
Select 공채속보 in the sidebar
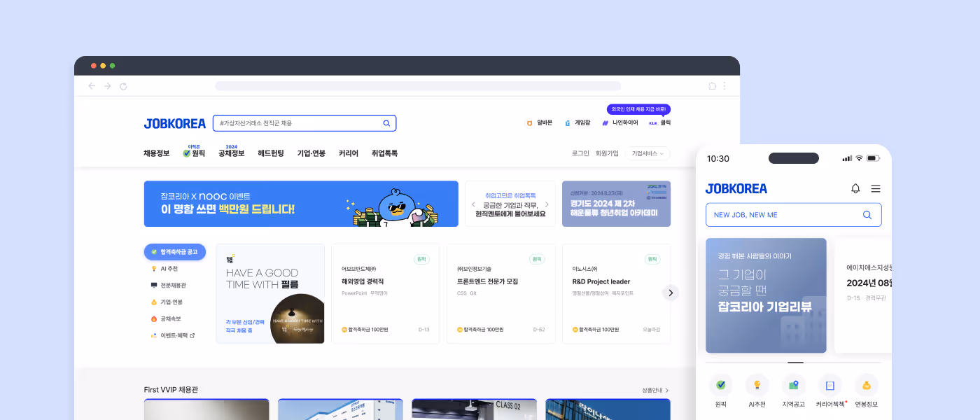click(x=166, y=318)
